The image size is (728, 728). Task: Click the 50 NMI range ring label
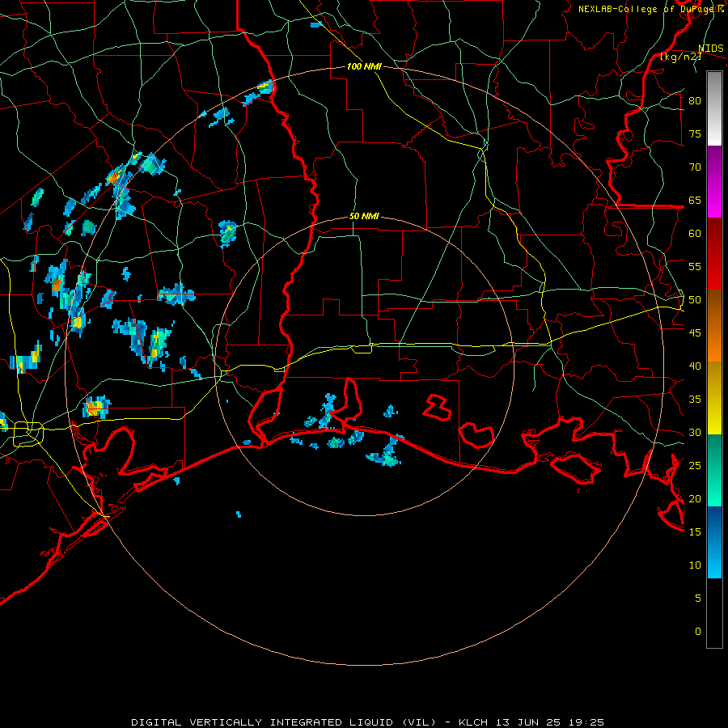pyautogui.click(x=364, y=216)
